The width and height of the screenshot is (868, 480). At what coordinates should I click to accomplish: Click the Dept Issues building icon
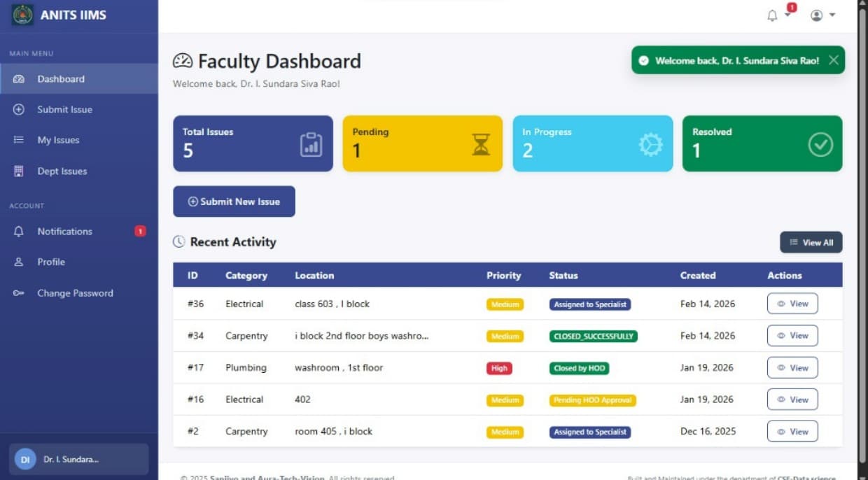click(19, 171)
